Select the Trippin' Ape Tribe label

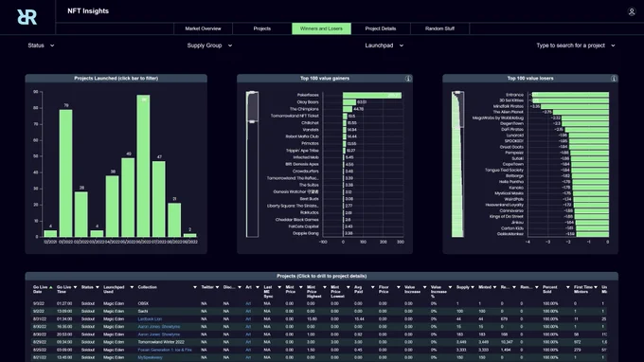click(x=302, y=151)
